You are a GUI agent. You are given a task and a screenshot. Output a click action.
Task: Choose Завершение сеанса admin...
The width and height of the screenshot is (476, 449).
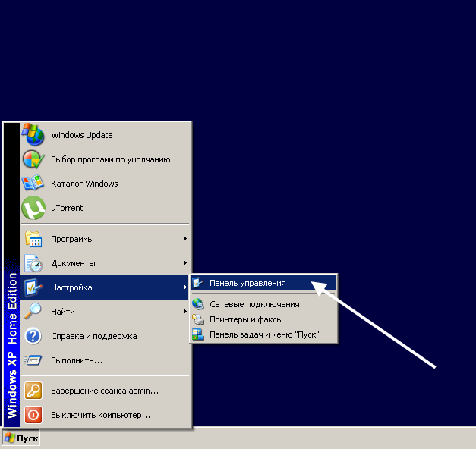pyautogui.click(x=106, y=391)
